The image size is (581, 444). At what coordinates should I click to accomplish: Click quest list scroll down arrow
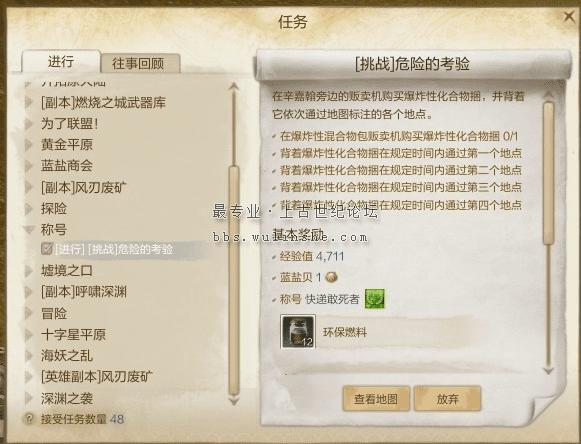tap(233, 401)
